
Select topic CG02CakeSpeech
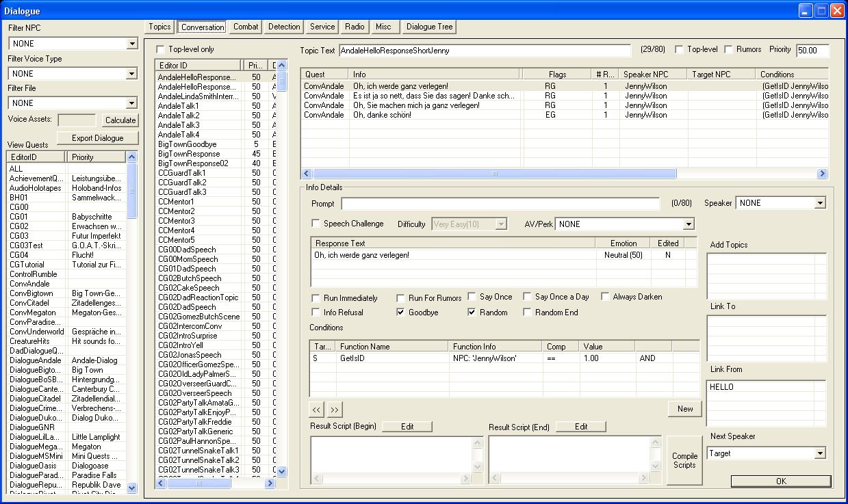[x=216, y=288]
